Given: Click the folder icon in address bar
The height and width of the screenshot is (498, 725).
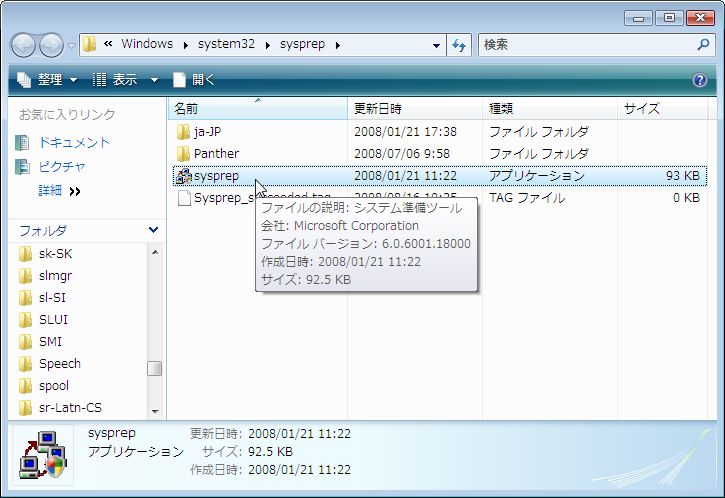Looking at the screenshot, I should [89, 44].
